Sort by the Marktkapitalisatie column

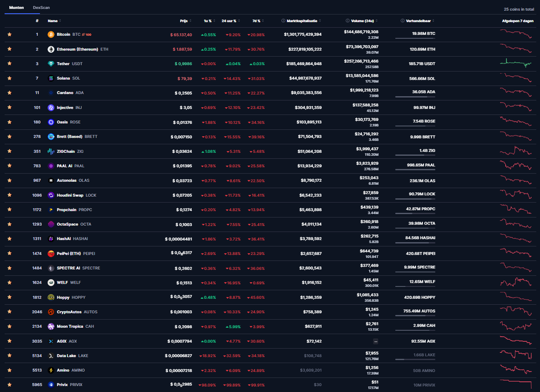304,21
